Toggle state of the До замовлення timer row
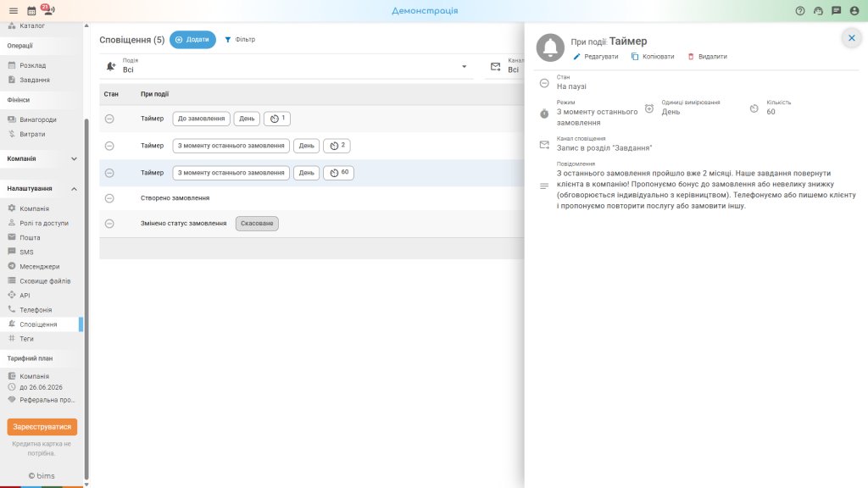 click(x=109, y=119)
